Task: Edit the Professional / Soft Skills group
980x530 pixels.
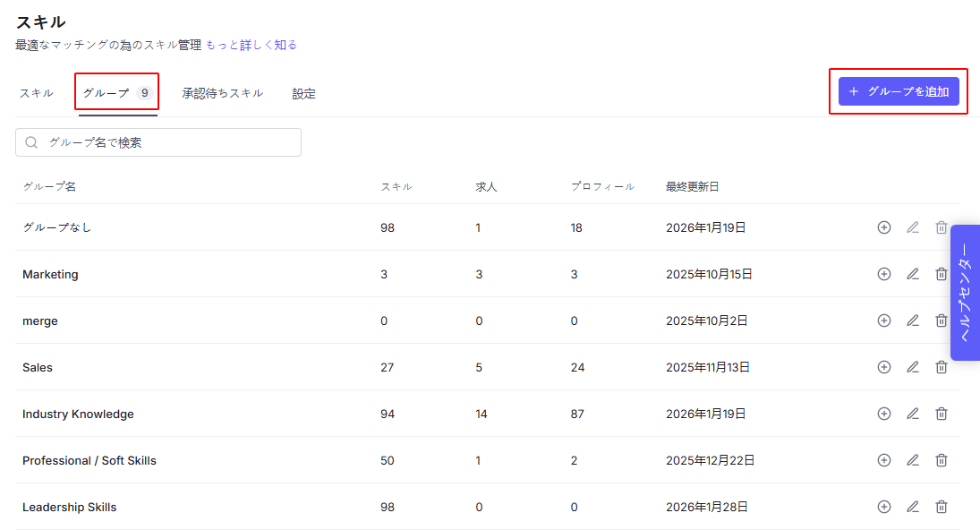Action: pyautogui.click(x=913, y=460)
